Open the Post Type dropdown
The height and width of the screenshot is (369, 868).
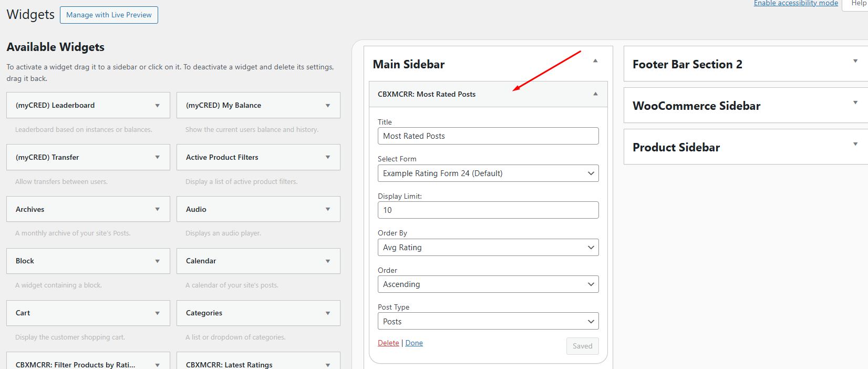488,322
